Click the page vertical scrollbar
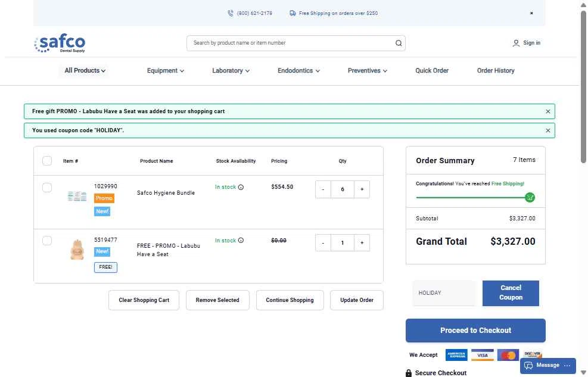Image resolution: width=588 pixels, height=377 pixels. [x=583, y=86]
